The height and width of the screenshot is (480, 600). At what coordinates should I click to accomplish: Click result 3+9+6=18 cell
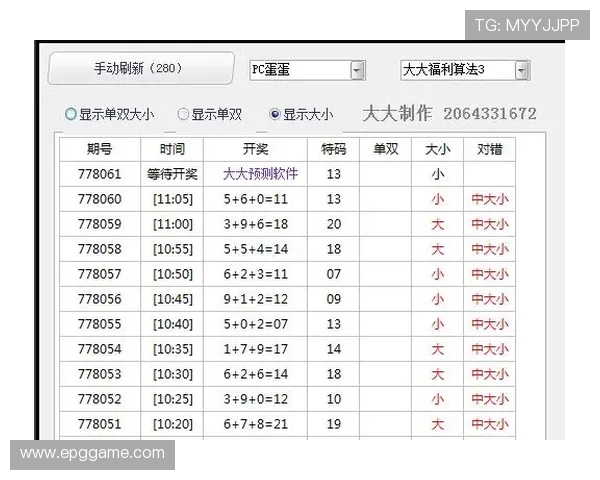[x=255, y=224]
